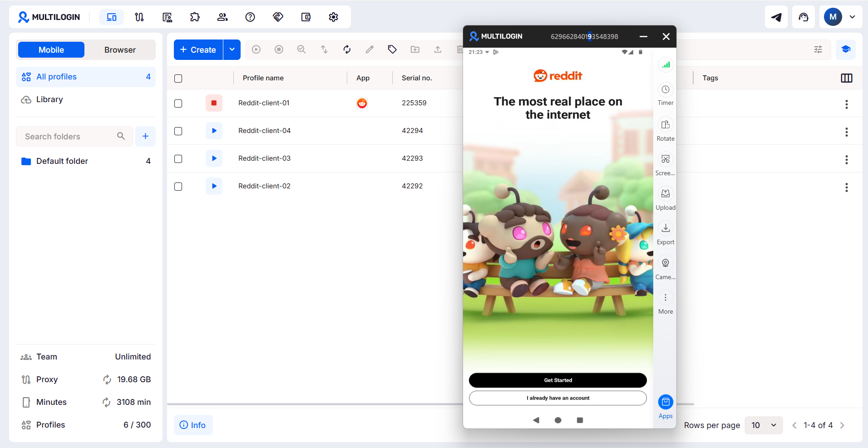The height and width of the screenshot is (448, 868).
Task: Click the Timer tool in phone sidebar
Action: click(x=666, y=94)
